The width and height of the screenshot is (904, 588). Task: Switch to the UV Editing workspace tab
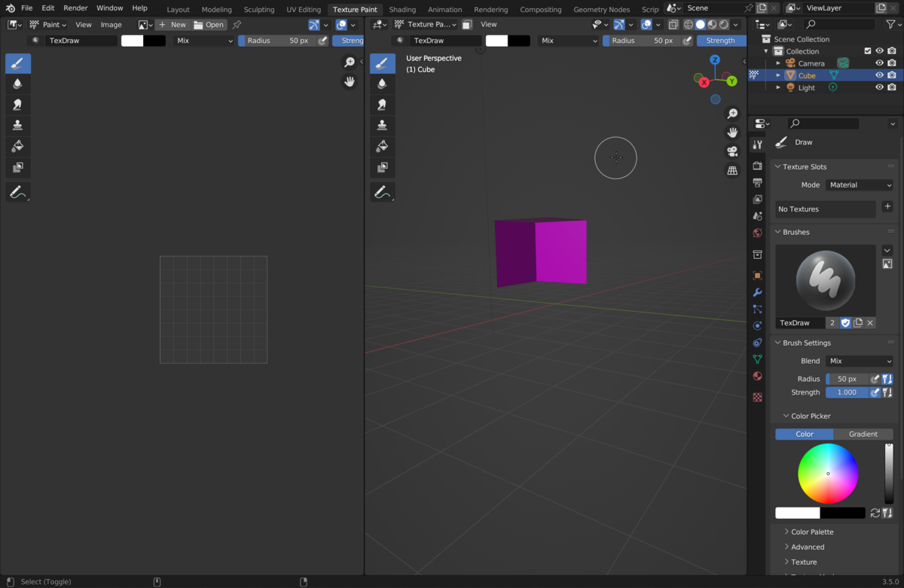click(x=304, y=10)
